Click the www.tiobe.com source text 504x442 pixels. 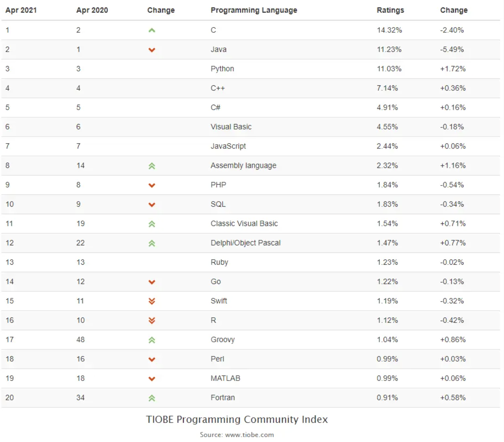point(249,435)
